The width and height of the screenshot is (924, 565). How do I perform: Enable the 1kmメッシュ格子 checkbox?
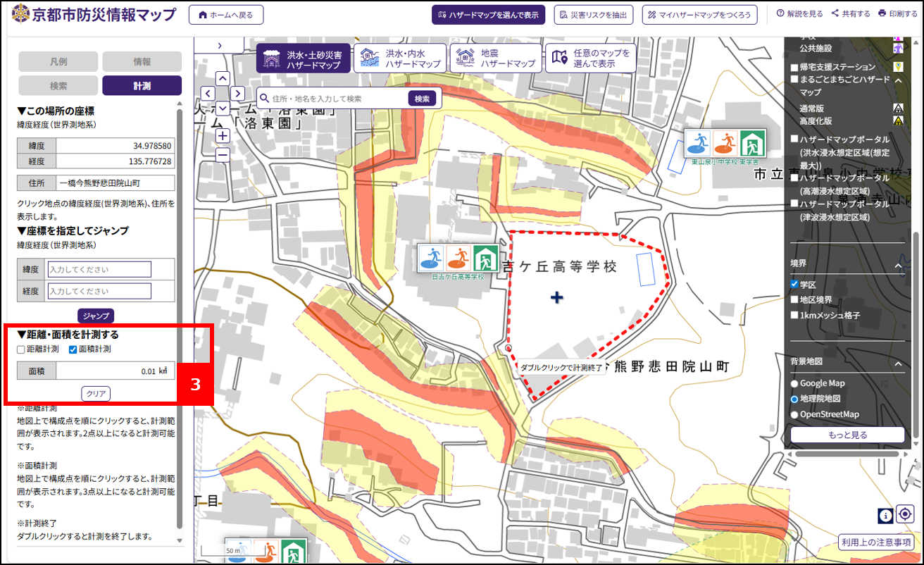(x=794, y=316)
